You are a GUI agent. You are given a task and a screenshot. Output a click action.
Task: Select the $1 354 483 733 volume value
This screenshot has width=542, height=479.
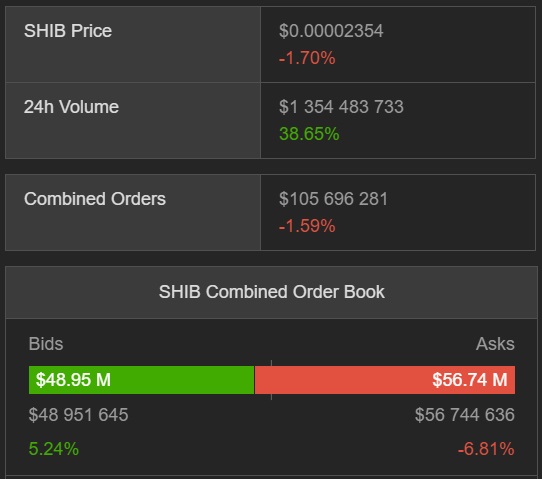pyautogui.click(x=341, y=107)
